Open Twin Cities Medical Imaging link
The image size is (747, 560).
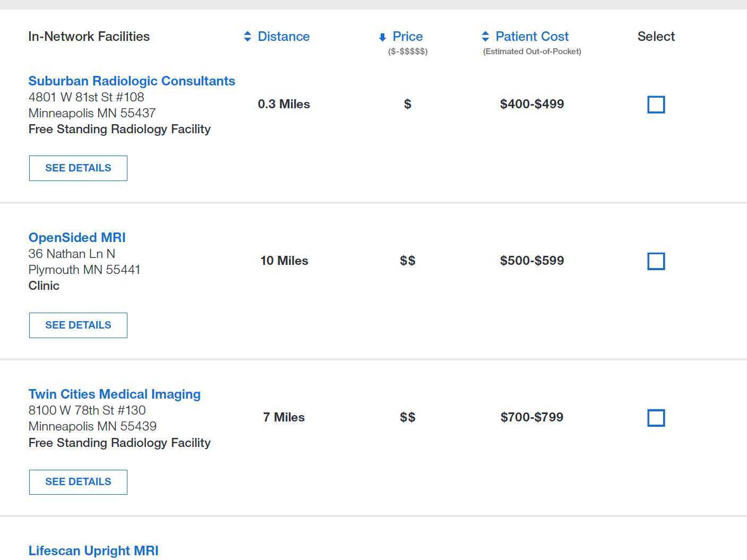[x=115, y=394]
